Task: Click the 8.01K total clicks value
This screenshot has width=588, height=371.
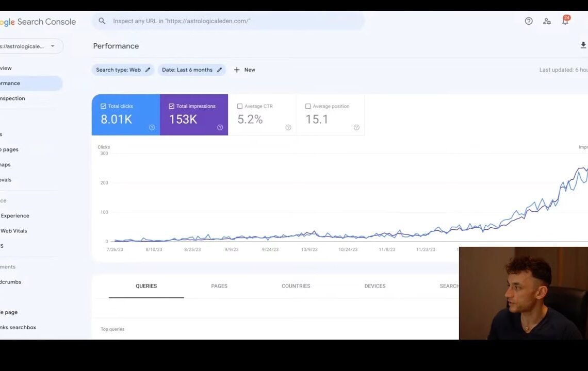Action: [116, 119]
